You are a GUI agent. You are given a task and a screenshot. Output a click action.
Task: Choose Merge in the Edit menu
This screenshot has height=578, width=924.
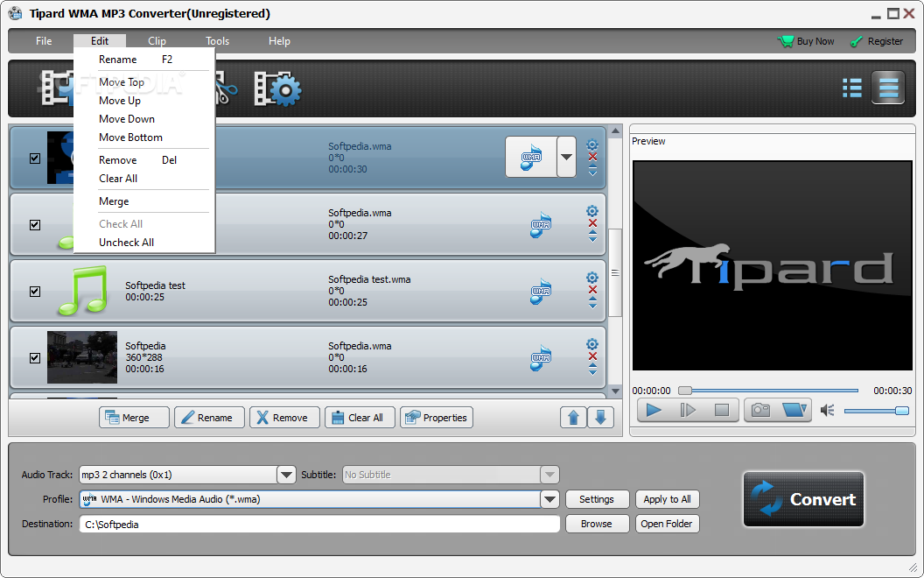click(x=144, y=201)
